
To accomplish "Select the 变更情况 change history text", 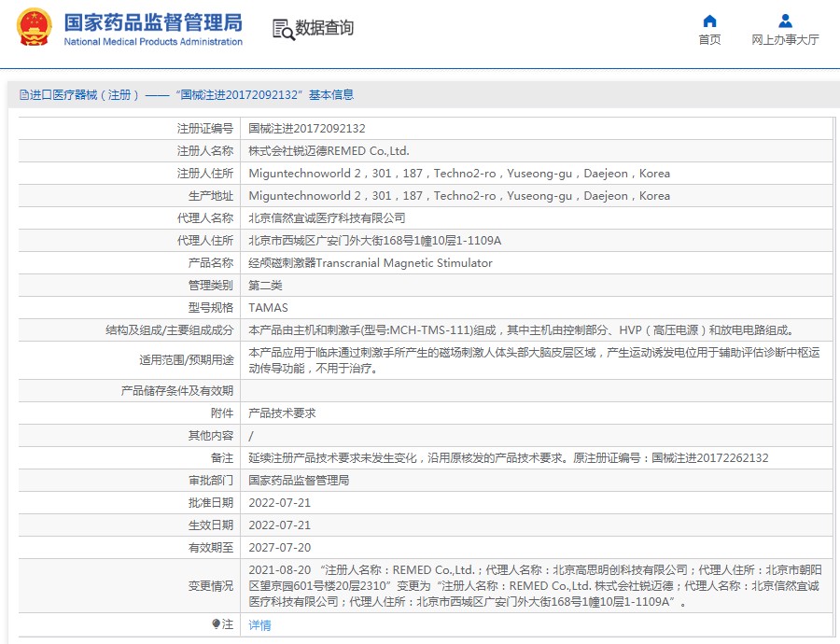I will [535, 585].
